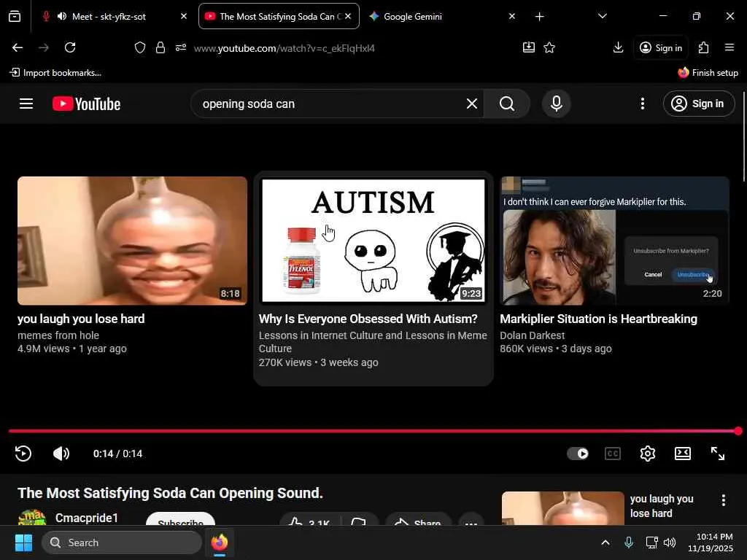Close the Meet tab
Screen dimensions: 747x560
click(184, 17)
